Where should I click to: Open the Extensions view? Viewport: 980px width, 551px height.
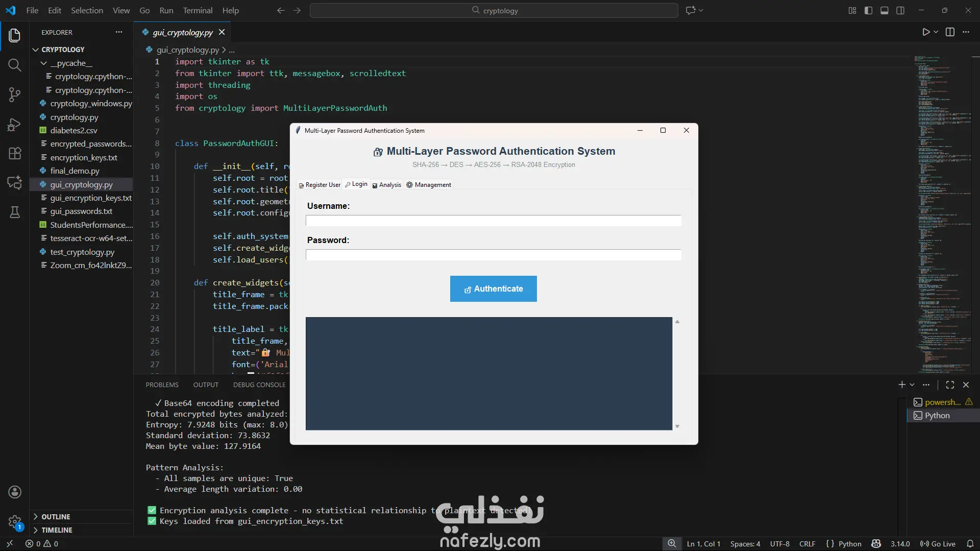(x=14, y=153)
